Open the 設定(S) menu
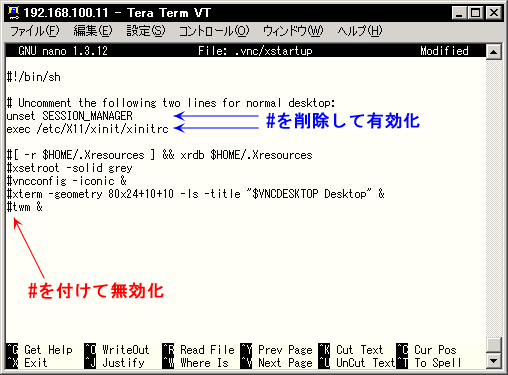Screen dimensions: 508x375 146,31
